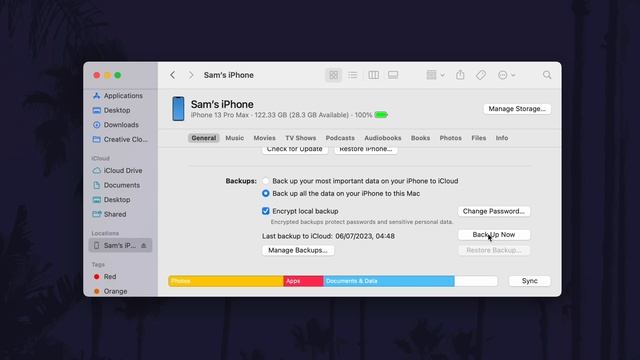Switch to the Photos tab
The image size is (640, 360).
click(451, 138)
